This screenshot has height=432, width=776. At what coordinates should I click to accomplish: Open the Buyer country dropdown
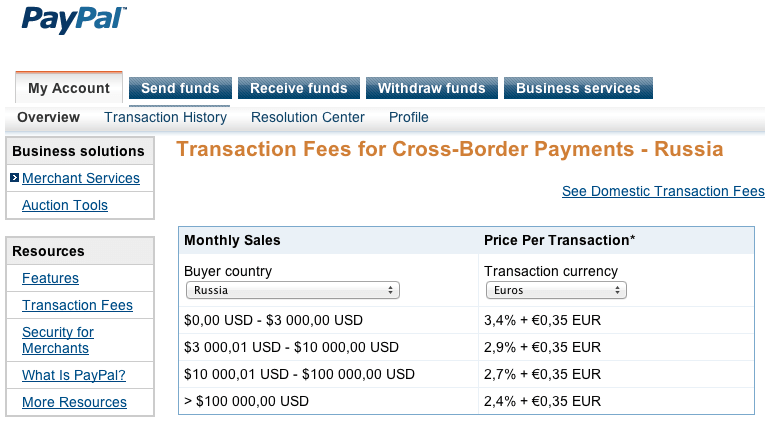(x=292, y=290)
